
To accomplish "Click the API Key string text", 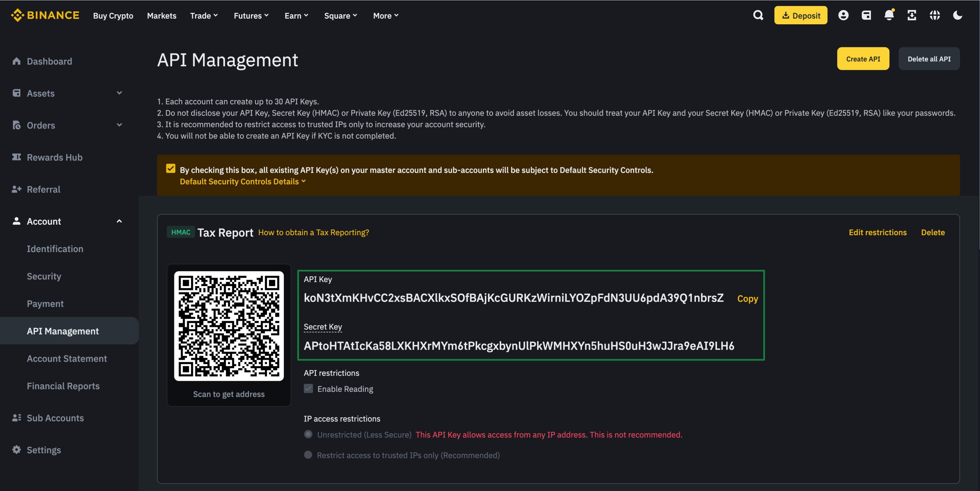I will 514,298.
